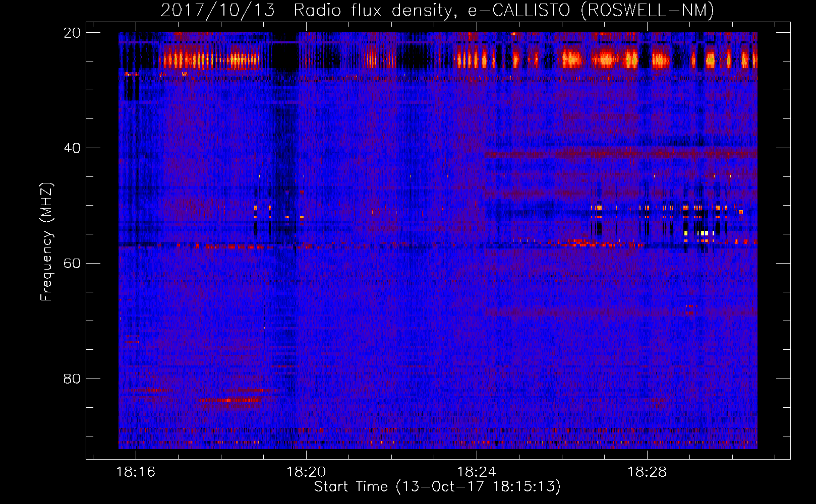Click the frequency tick label '40'
Screen dimensions: 816x504
click(x=72, y=148)
